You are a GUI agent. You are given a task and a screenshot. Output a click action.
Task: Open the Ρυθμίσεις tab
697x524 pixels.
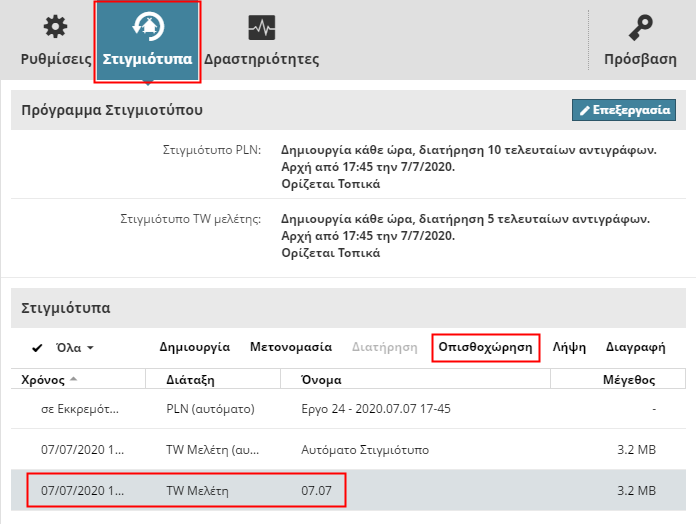tap(57, 59)
